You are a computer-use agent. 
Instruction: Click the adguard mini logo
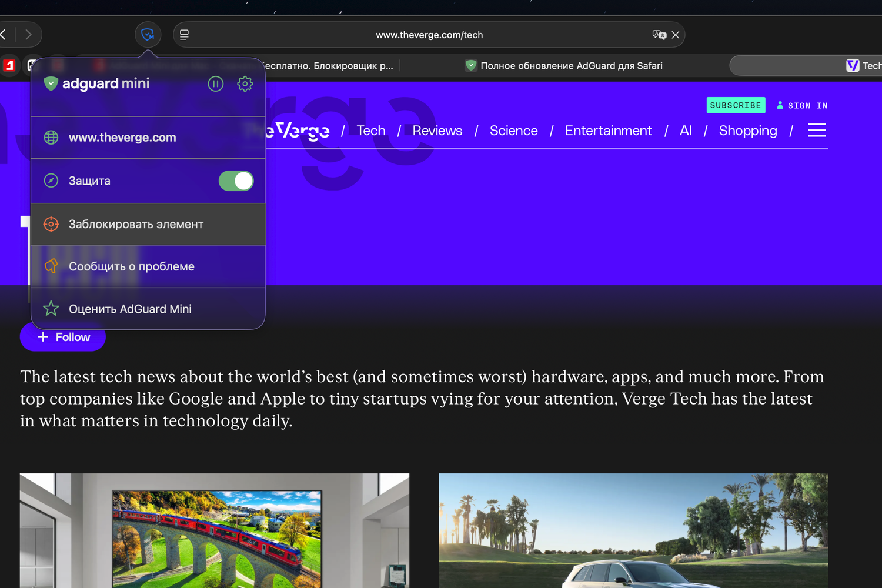97,83
